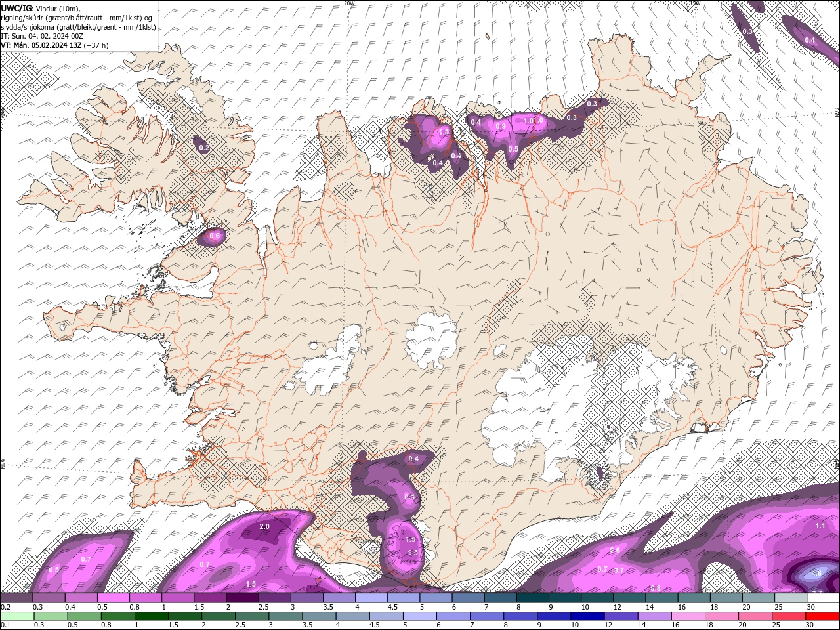840x630 pixels.
Task: Click the 0.6 value in the small western purple patch
Action: coord(215,236)
